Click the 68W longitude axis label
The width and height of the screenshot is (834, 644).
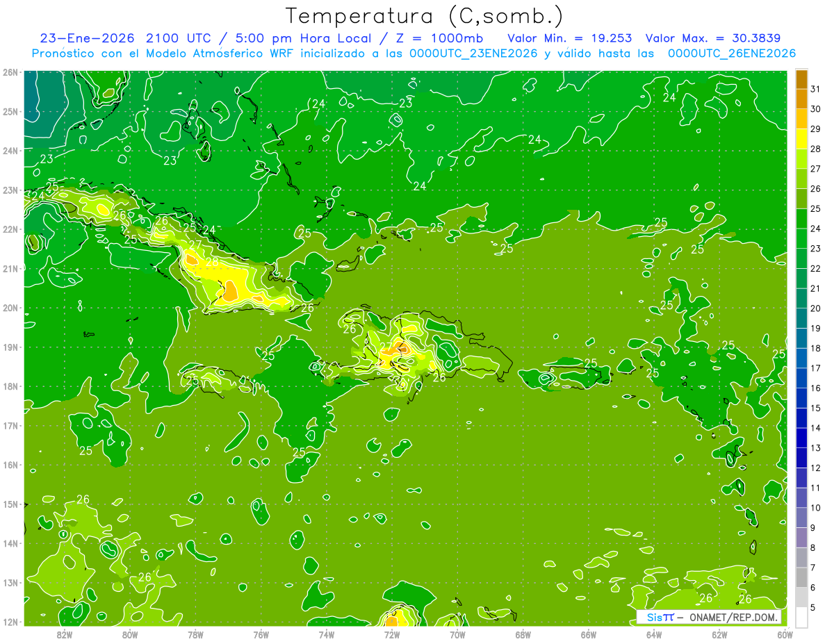tap(523, 635)
